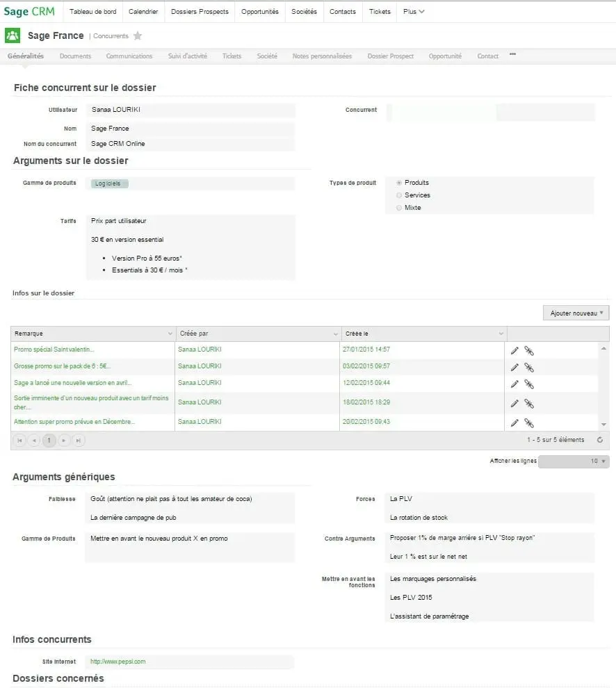This screenshot has width=616, height=688.
Task: Go to previous page of grid
Action: click(x=34, y=440)
